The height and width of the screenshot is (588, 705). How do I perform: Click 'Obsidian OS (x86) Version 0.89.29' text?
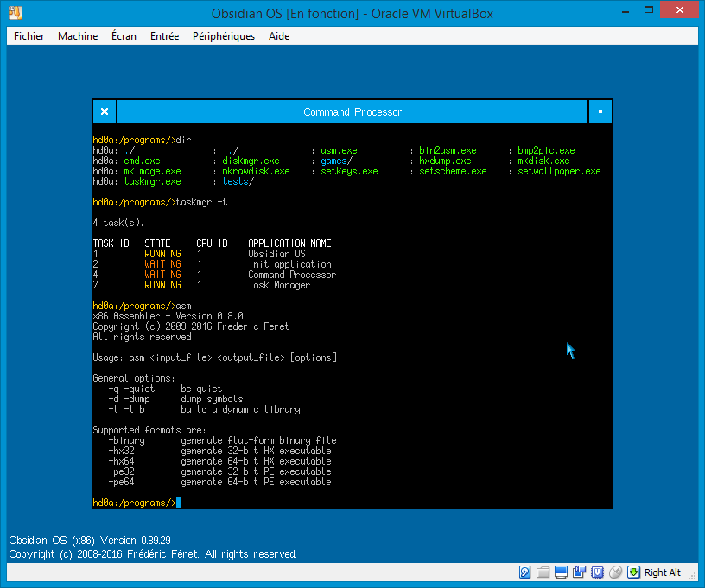pos(90,540)
